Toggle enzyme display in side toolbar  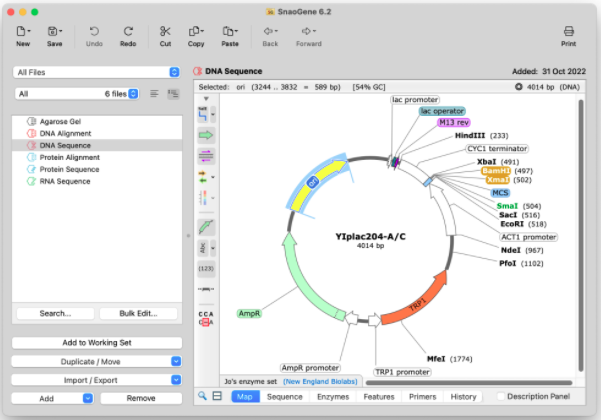203,114
